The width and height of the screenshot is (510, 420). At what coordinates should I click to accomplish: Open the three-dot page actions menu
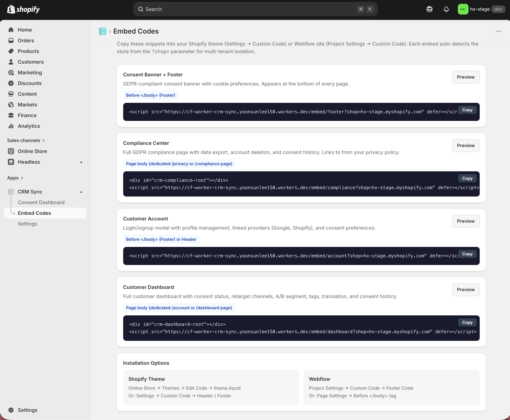point(499,31)
